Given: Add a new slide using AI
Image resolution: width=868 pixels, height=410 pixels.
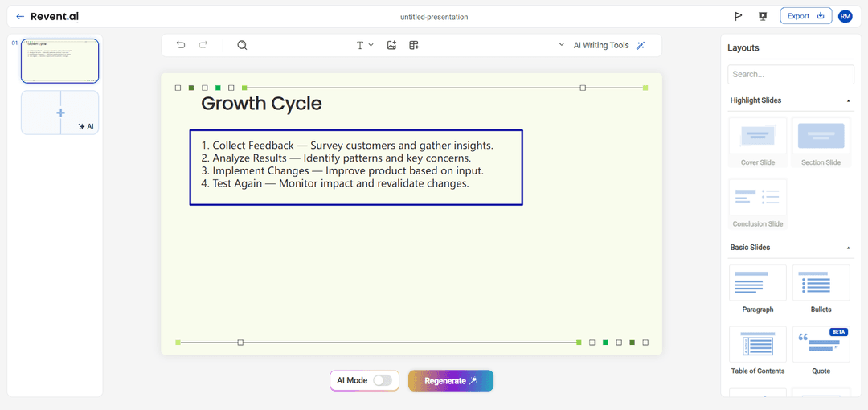Looking at the screenshot, I should click(x=86, y=126).
